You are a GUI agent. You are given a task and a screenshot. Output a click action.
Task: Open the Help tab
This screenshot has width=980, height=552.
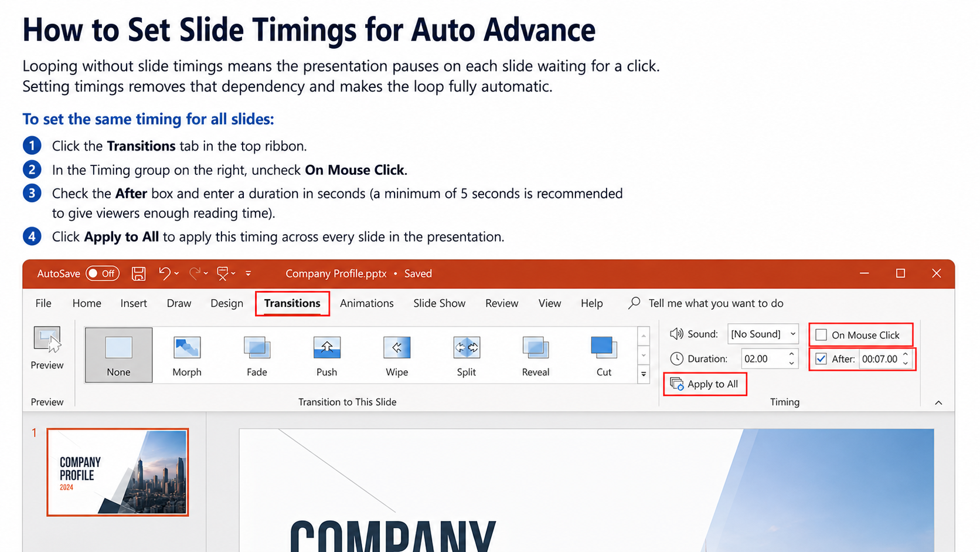click(x=592, y=303)
